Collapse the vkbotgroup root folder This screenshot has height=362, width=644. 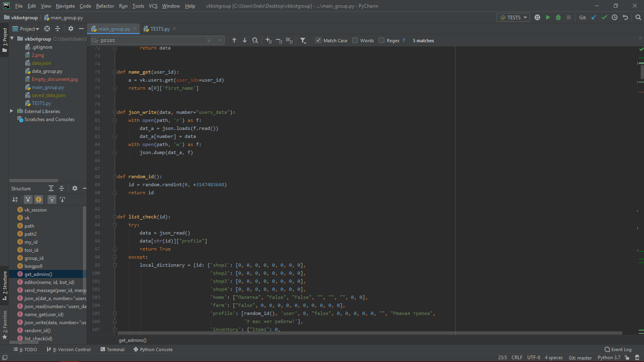tap(12, 39)
